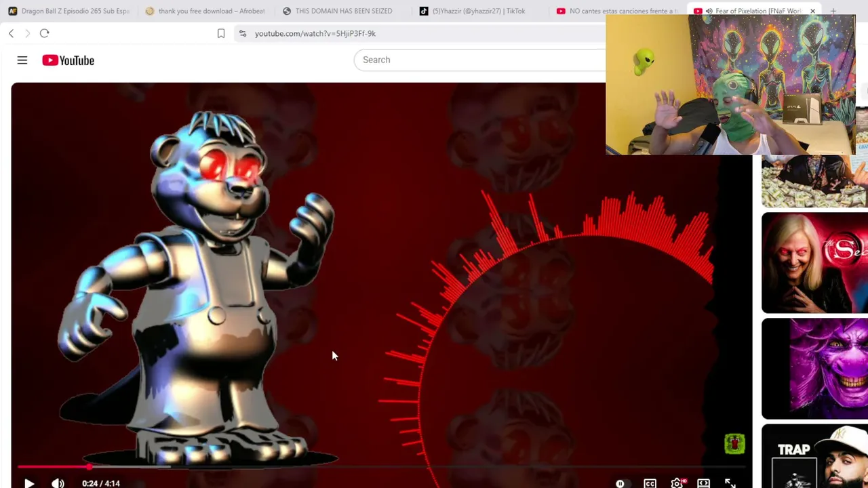Click the address bar URL

click(315, 33)
